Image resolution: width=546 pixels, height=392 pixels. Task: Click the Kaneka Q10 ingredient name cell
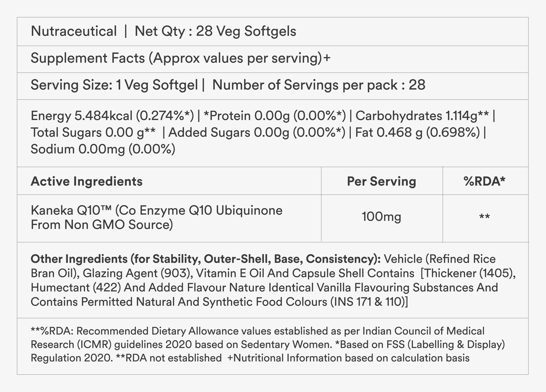pos(156,218)
